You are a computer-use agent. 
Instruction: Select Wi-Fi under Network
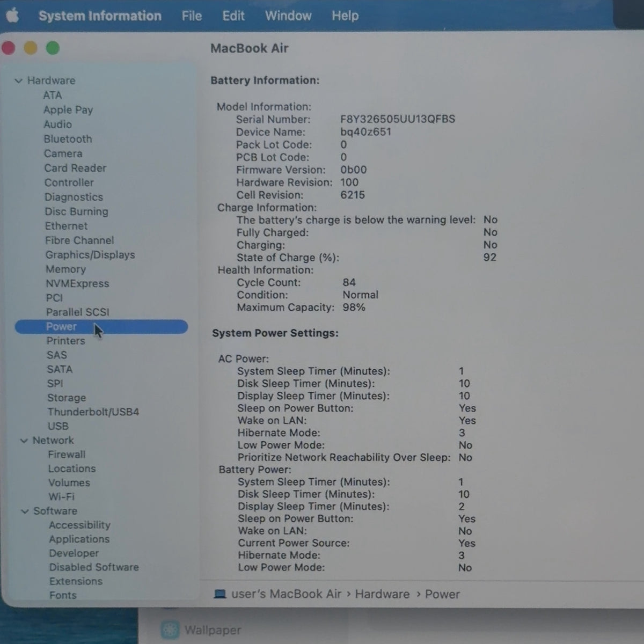(62, 496)
